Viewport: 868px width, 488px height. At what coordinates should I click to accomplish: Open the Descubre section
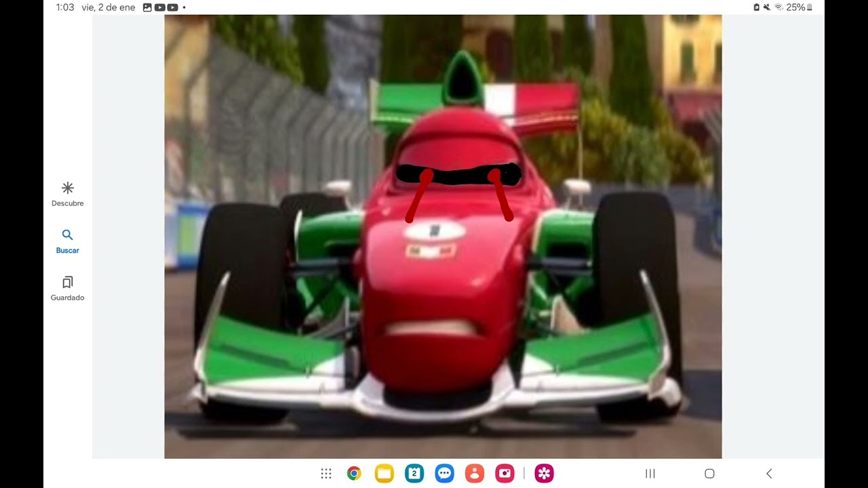pos(68,195)
